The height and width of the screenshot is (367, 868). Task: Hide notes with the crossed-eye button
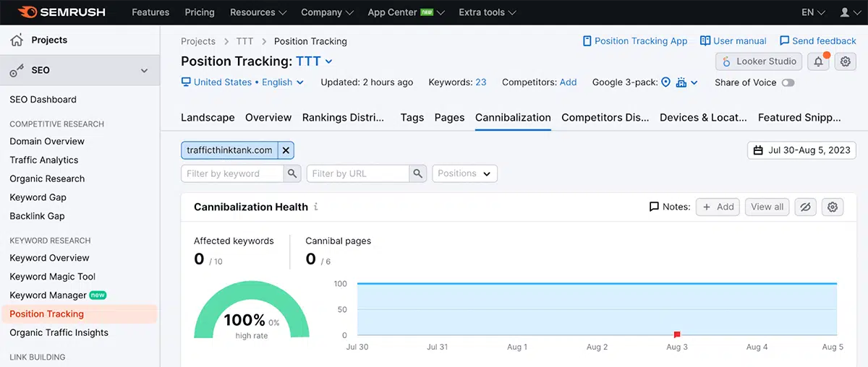[x=805, y=207]
